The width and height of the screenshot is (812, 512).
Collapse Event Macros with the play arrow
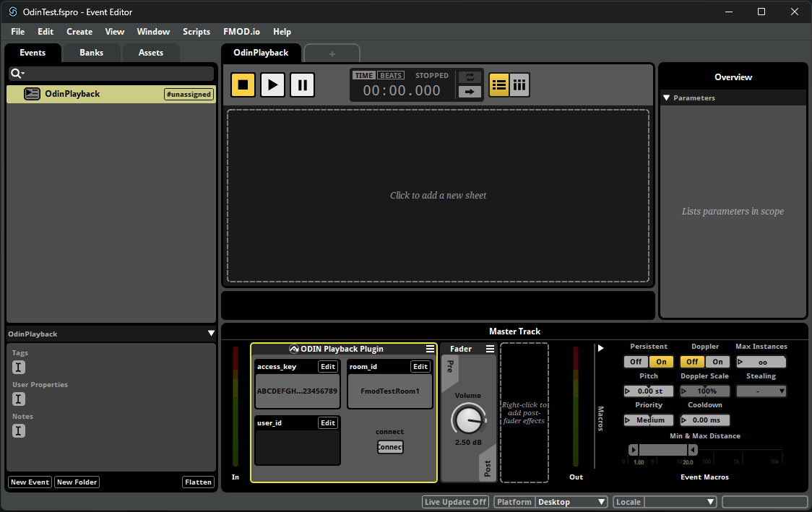(x=601, y=348)
